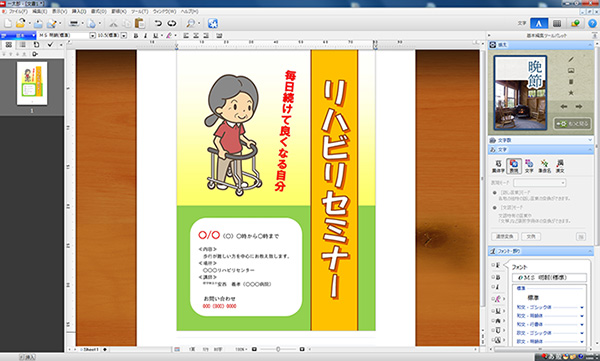This screenshot has width=600, height=361.
Task: Cut selection with the scissors icon
Action: (x=113, y=23)
